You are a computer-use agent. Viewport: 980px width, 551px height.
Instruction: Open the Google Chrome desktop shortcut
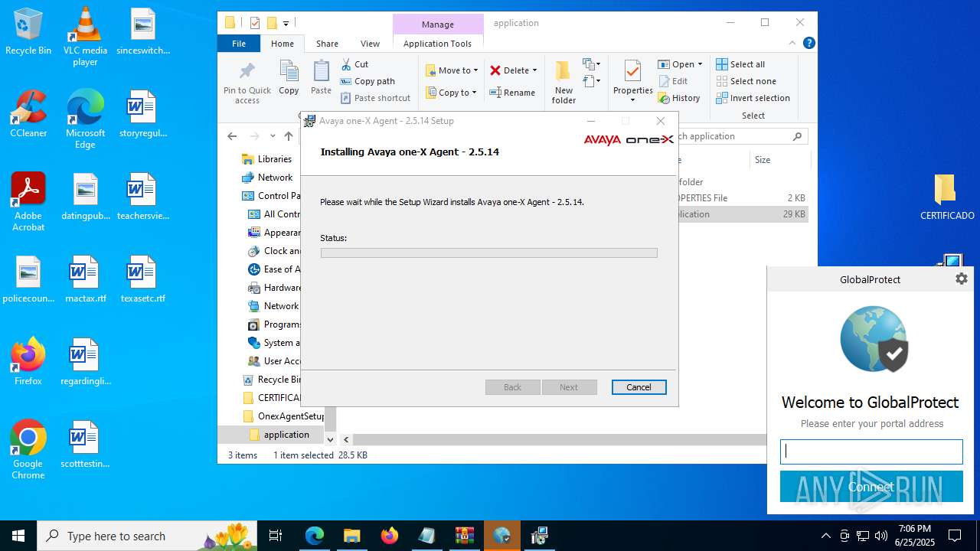(28, 450)
